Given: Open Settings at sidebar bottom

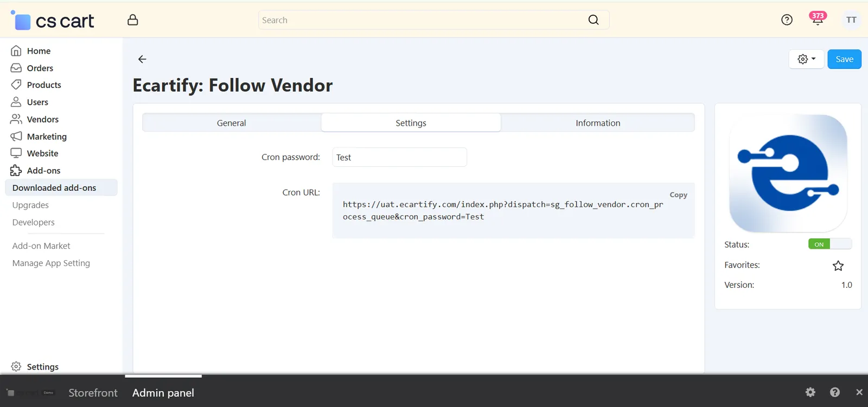Looking at the screenshot, I should click(x=42, y=367).
